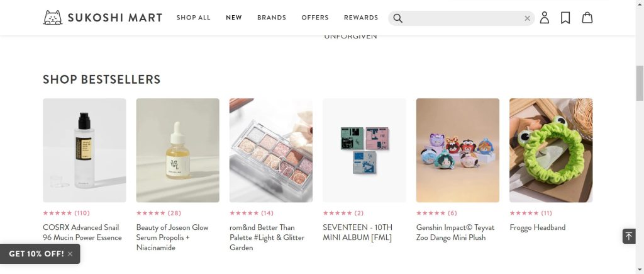This screenshot has height=274, width=644.
Task: Click the Get 10% Off button
Action: click(x=36, y=254)
